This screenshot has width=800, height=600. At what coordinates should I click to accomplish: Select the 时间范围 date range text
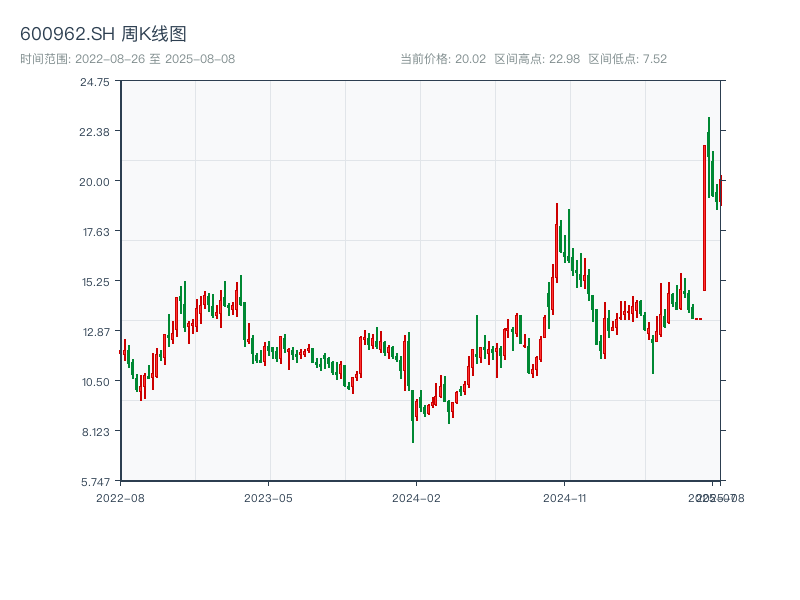point(127,59)
